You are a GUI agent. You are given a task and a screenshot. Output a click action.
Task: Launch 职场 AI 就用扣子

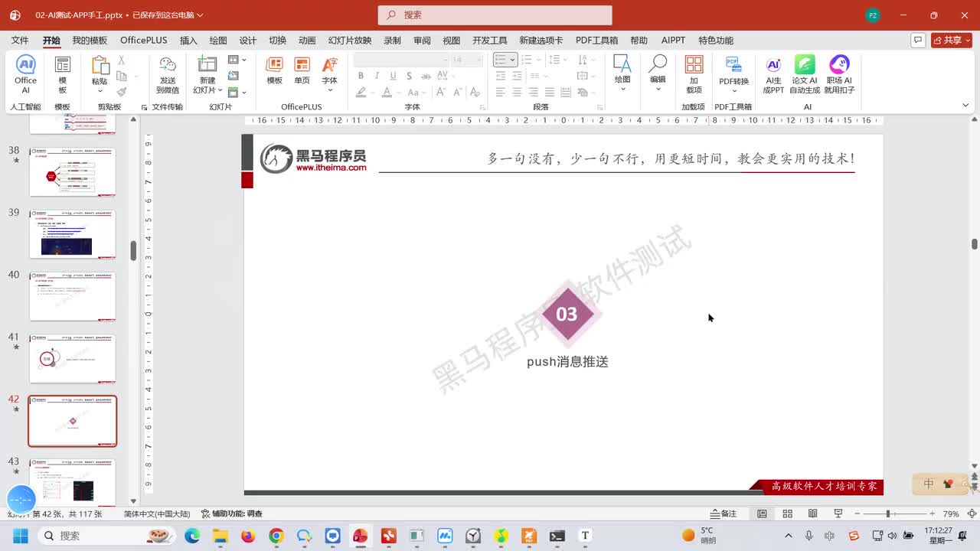(839, 74)
